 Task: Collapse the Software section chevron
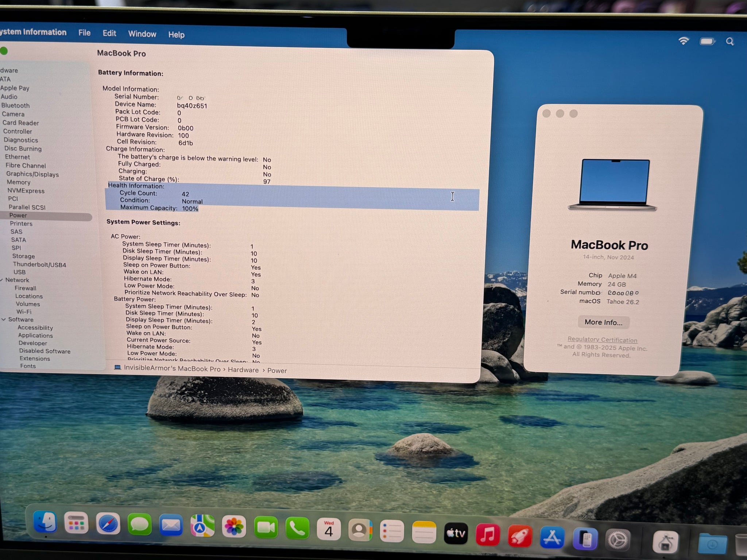(x=4, y=319)
